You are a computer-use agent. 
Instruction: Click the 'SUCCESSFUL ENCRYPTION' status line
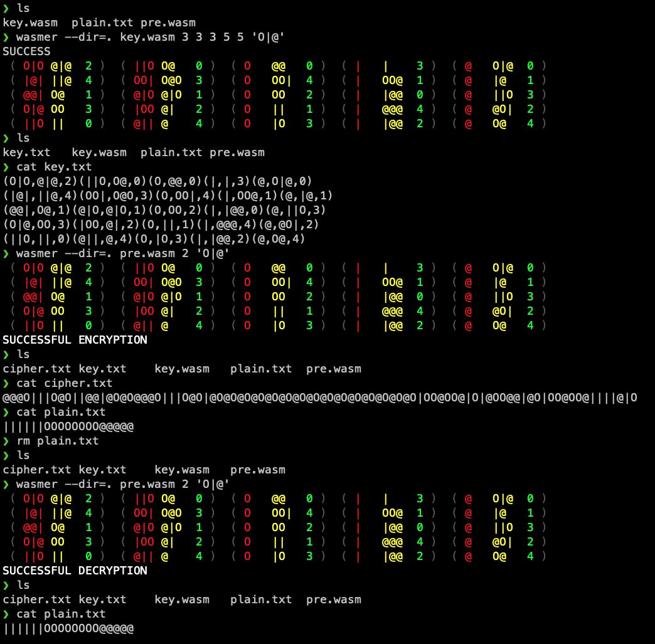tap(75, 339)
